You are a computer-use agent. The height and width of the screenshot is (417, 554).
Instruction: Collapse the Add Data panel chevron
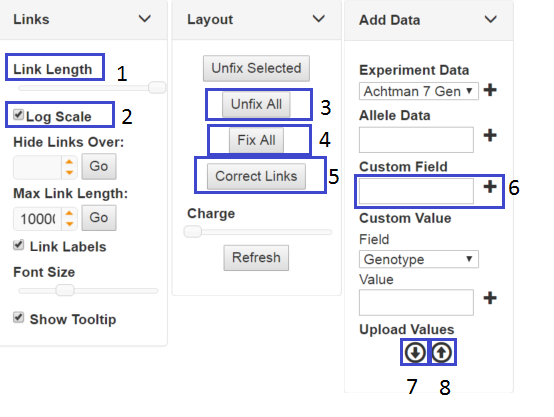pyautogui.click(x=491, y=19)
